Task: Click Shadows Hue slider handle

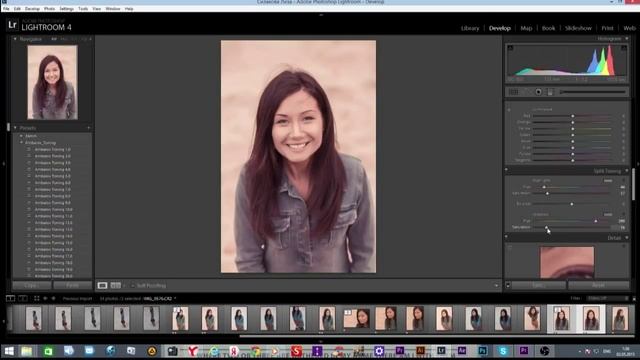Action: tap(596, 221)
